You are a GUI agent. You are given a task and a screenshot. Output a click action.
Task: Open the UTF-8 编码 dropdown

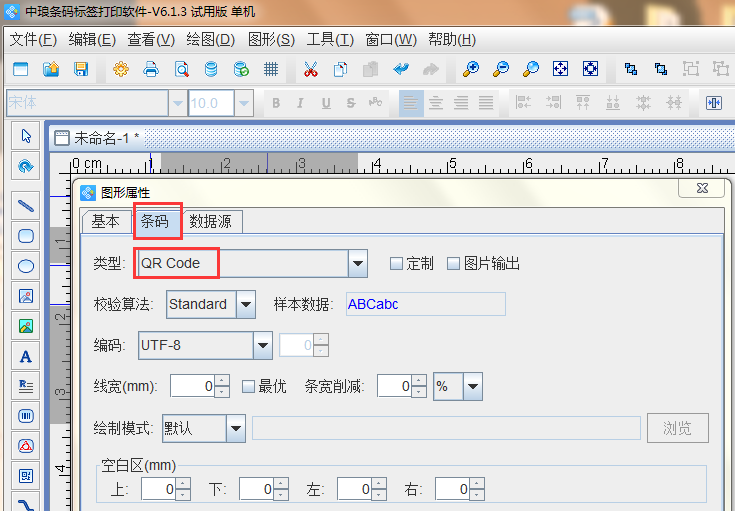coord(263,346)
